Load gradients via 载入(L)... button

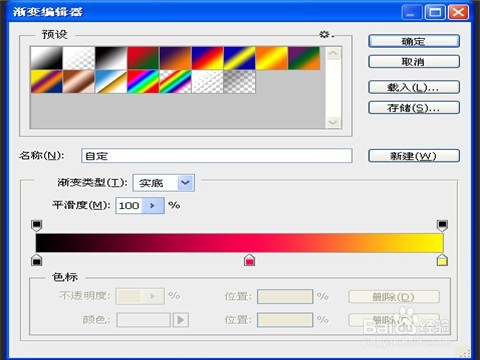tap(414, 87)
